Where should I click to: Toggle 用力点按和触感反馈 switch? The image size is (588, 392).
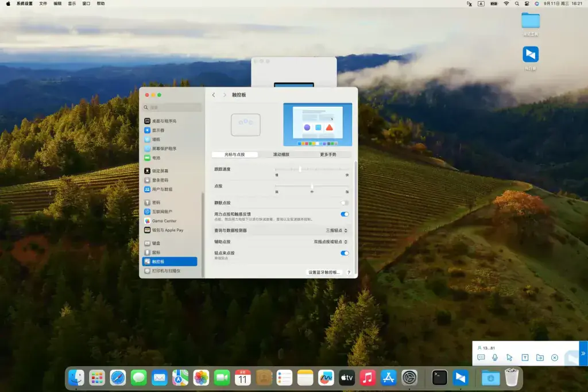point(345,214)
